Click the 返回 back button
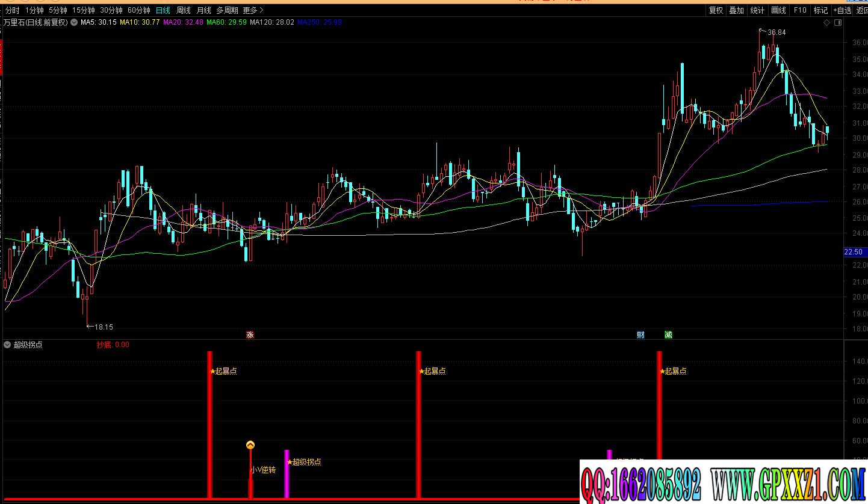Viewport: 868px width, 504px height. coord(861,10)
